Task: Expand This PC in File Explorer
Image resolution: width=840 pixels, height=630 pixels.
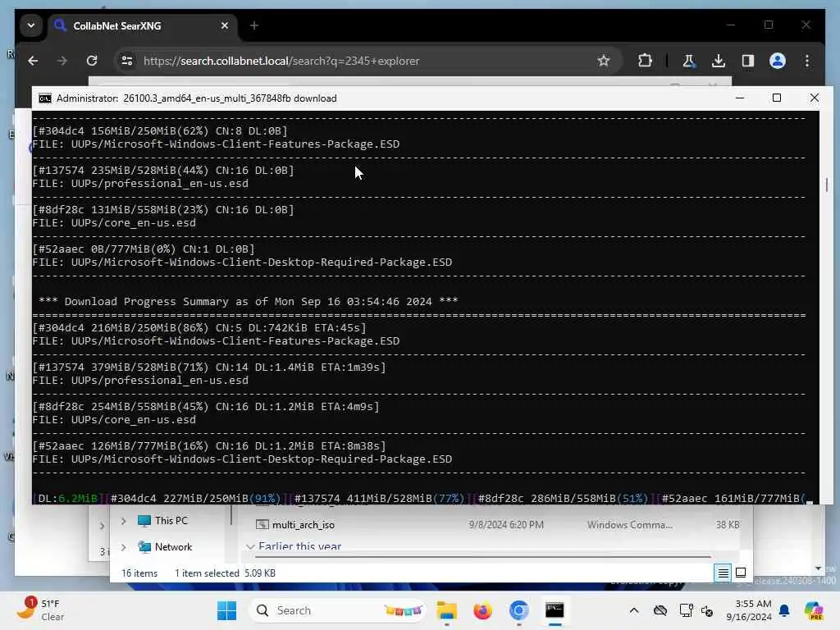Action: click(124, 521)
